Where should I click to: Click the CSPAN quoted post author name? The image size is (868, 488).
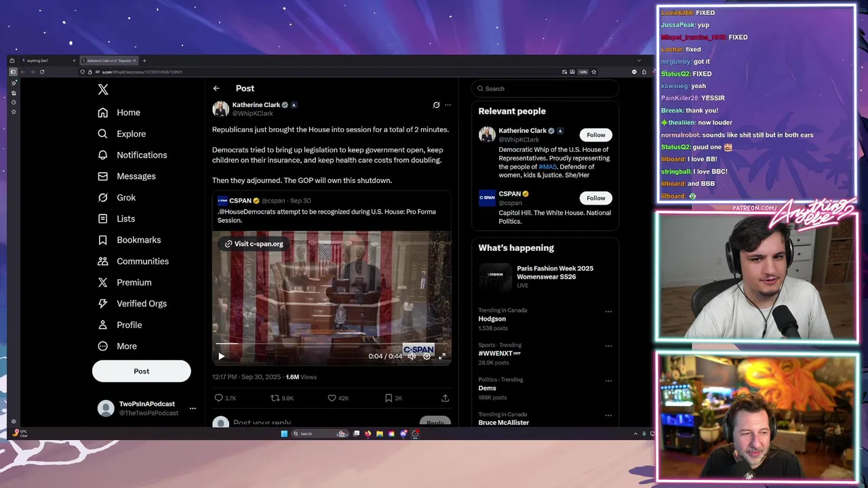pos(240,201)
